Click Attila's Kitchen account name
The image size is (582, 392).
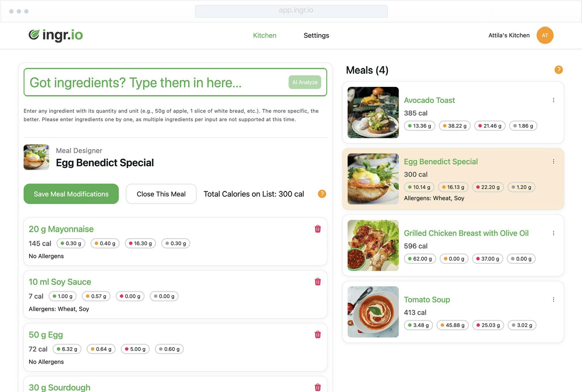[x=509, y=35]
